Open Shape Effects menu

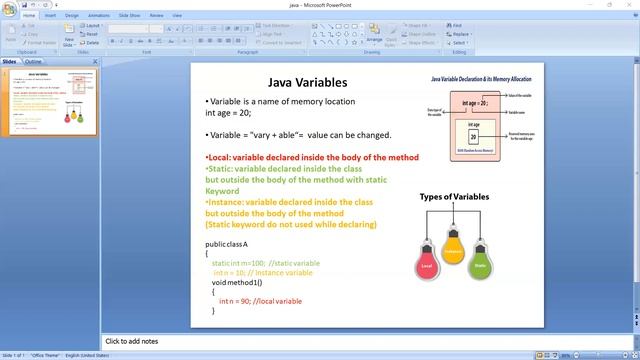(420, 42)
